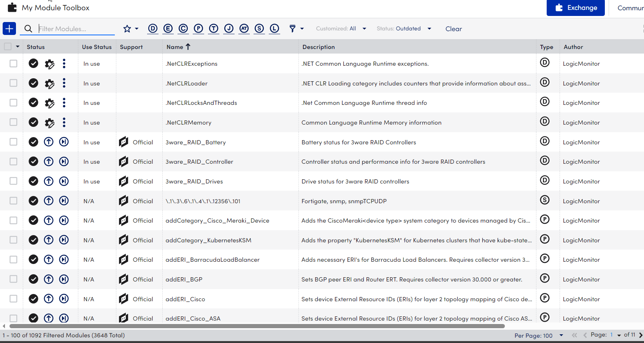Click skip update icon for addCategory_KubernetesKSM
The height and width of the screenshot is (343, 644).
[64, 240]
